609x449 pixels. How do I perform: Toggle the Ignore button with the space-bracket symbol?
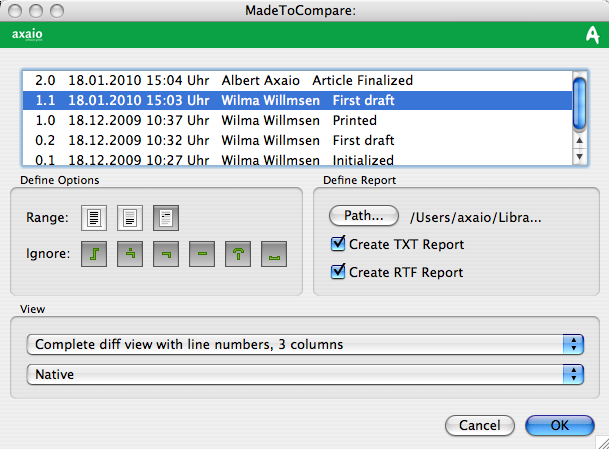(x=274, y=254)
